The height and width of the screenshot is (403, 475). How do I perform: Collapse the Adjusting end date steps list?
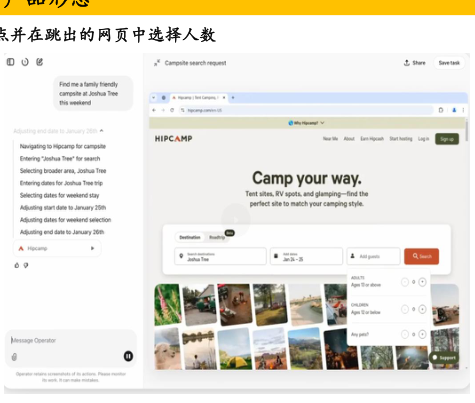point(101,131)
